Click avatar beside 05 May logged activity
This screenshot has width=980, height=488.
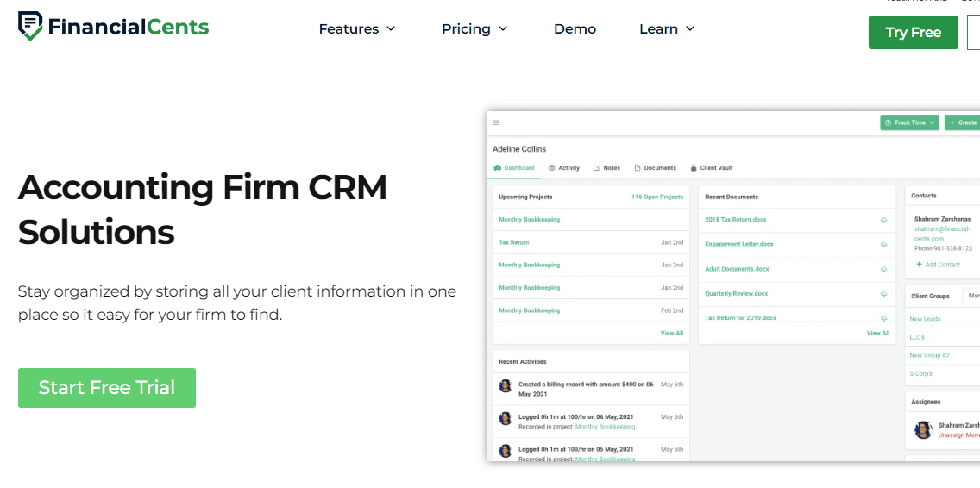506,451
